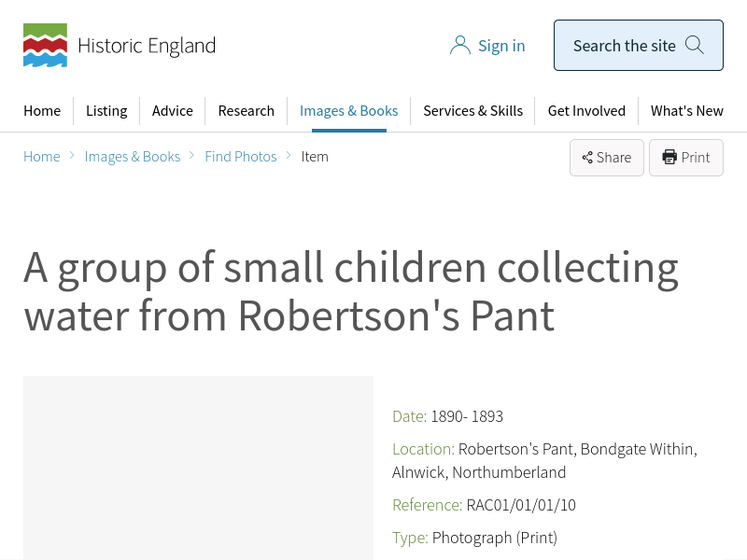Return to Find Photos breadcrumb

click(x=241, y=157)
